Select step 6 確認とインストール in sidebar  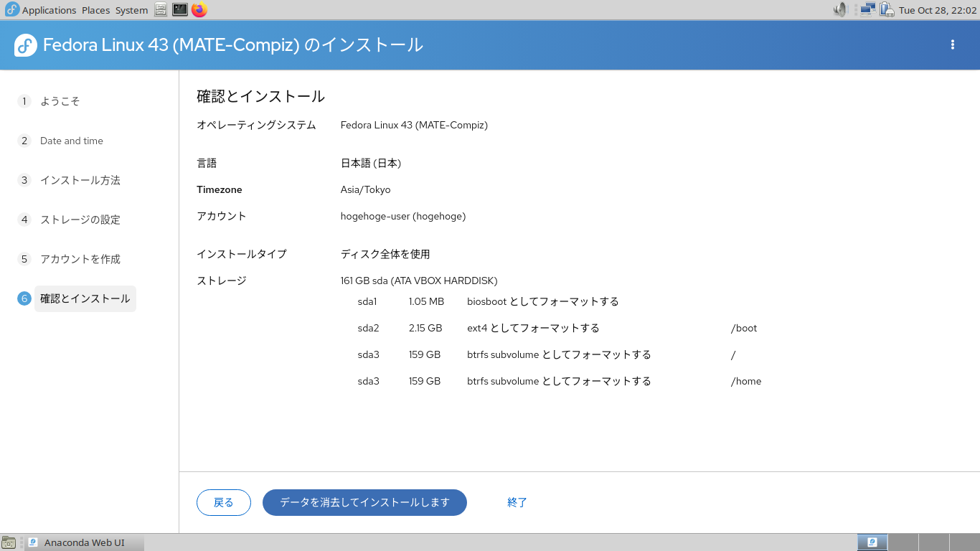[85, 298]
